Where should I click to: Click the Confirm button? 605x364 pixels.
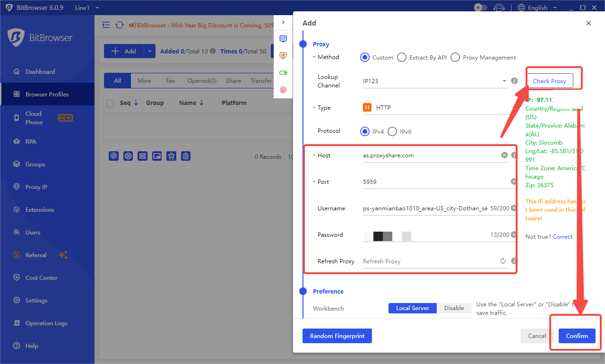[x=577, y=336]
